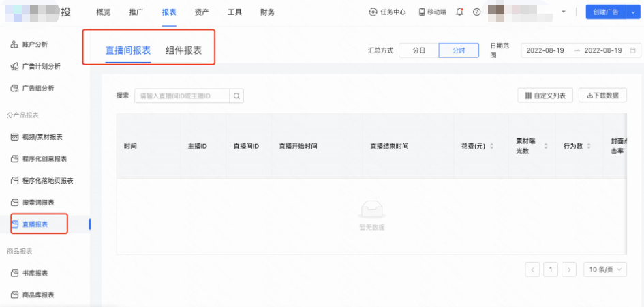This screenshot has height=307, width=644.
Task: Open the notification bell icon
Action: [x=460, y=12]
